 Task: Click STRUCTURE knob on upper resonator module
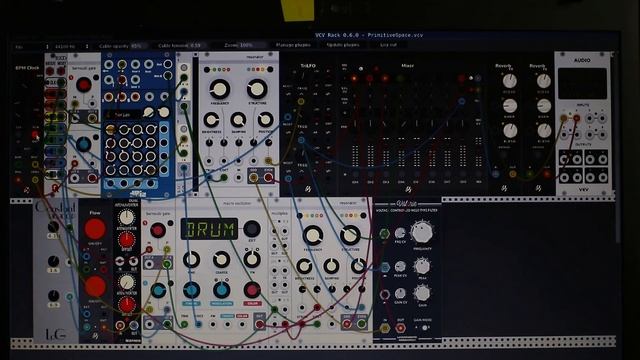tap(257, 89)
